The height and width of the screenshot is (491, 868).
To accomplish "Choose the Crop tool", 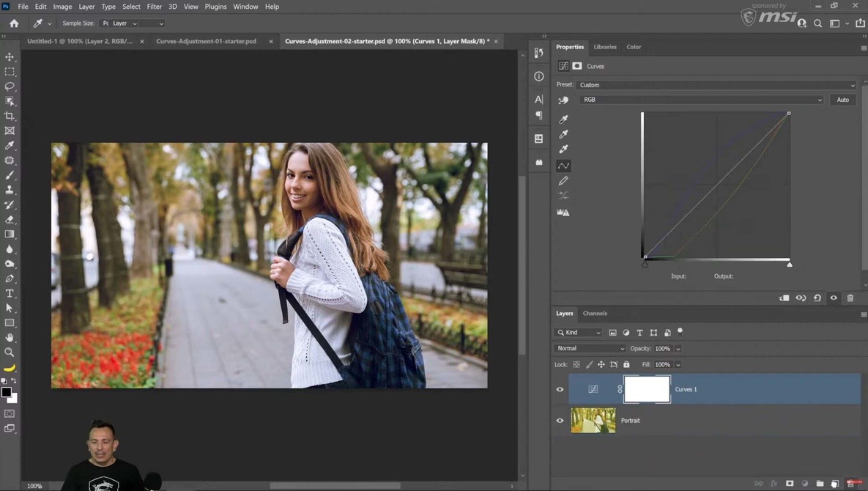I will (10, 116).
